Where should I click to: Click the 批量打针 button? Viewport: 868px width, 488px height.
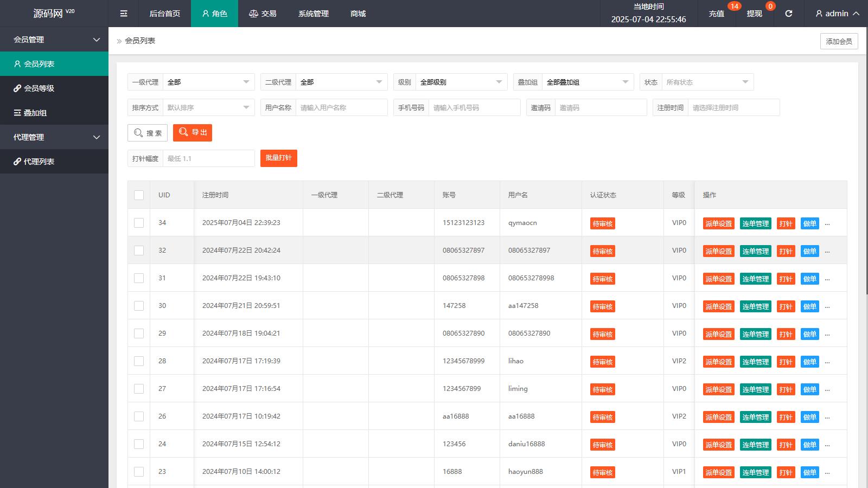pyautogui.click(x=279, y=158)
